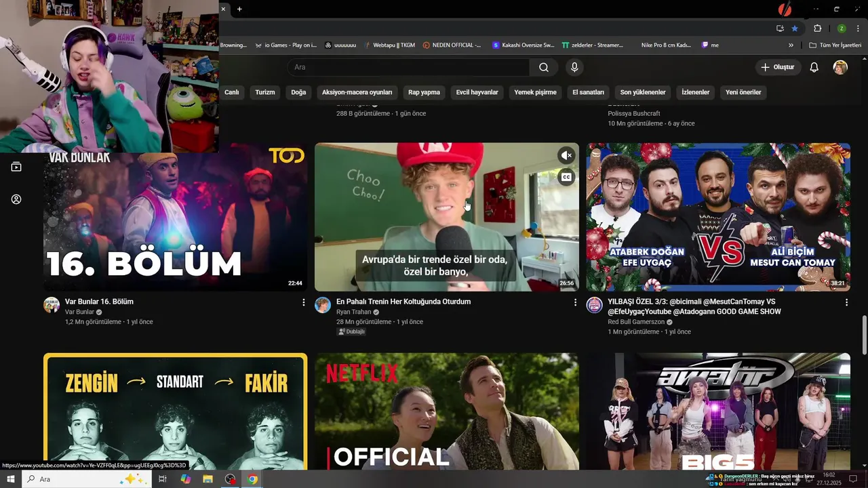Open the Chrome profile Z avatar
The height and width of the screenshot is (488, 868).
[842, 28]
